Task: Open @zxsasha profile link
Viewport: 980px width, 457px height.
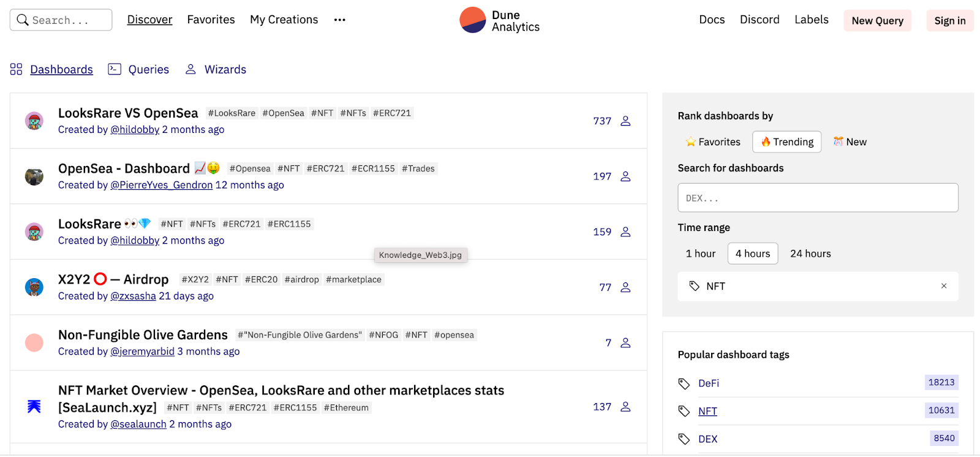Action: (133, 296)
